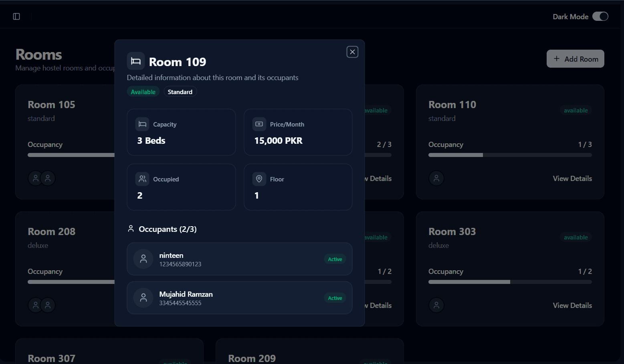Toggle the sidebar panel icon
Viewport: 624px width, 364px height.
(16, 16)
